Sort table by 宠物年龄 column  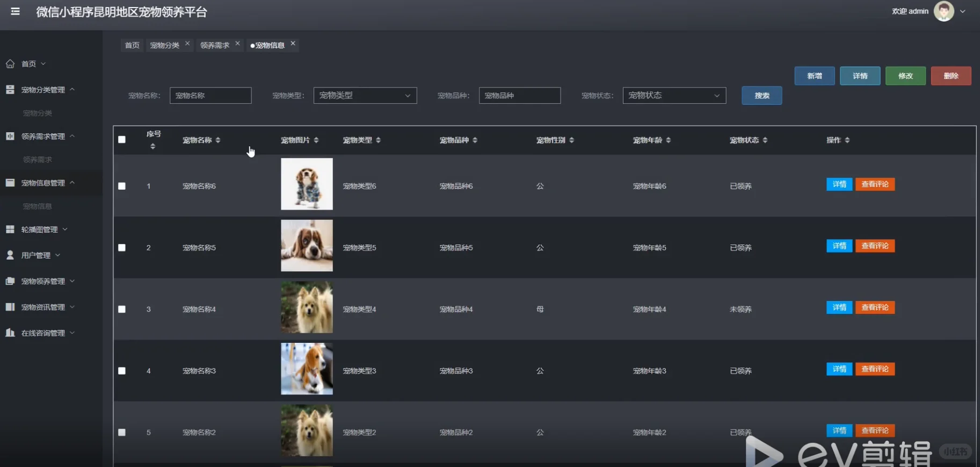(669, 140)
